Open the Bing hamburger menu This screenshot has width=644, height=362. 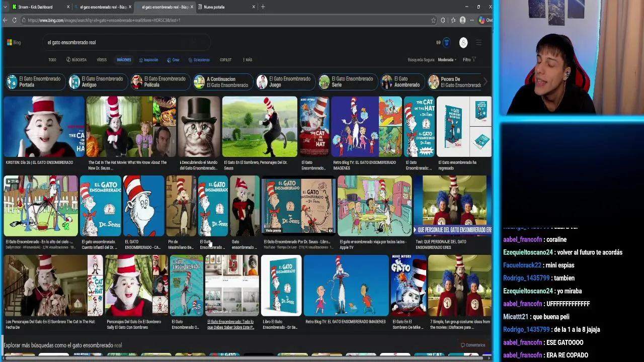(x=478, y=42)
